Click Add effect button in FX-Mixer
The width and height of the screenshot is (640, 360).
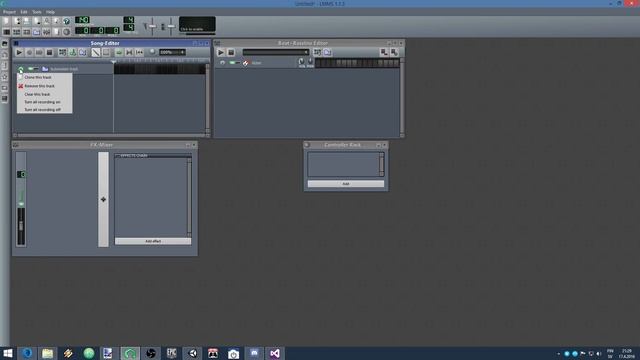[x=153, y=241]
